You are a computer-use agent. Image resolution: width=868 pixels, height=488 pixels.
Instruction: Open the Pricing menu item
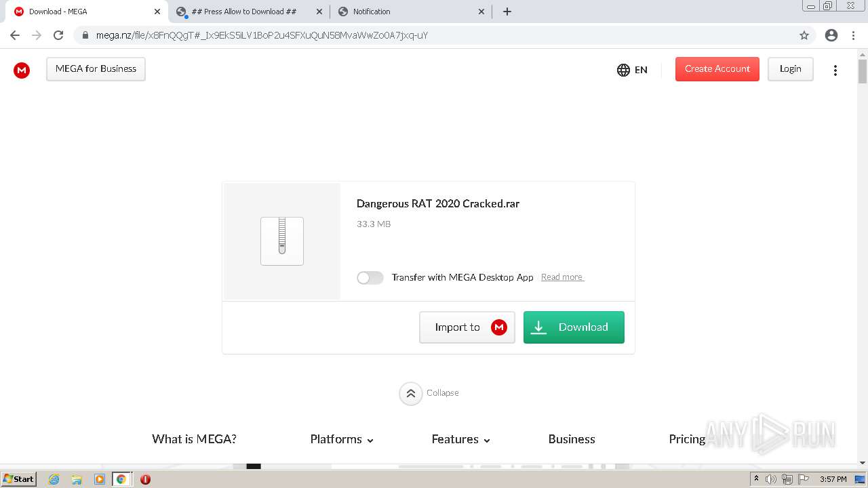687,439
